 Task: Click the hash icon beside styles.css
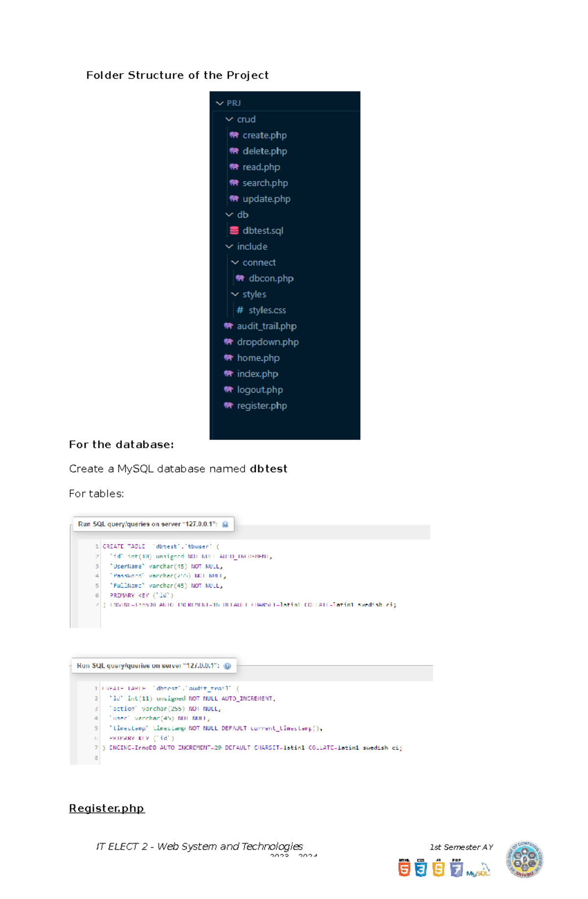click(240, 310)
